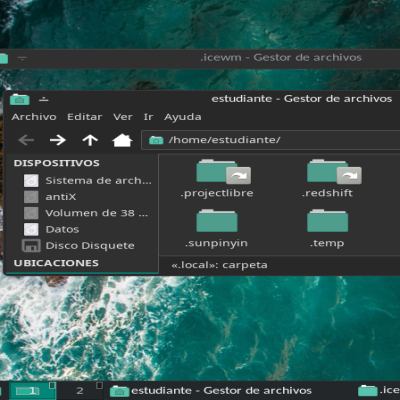Open the Archivo menu

click(34, 117)
